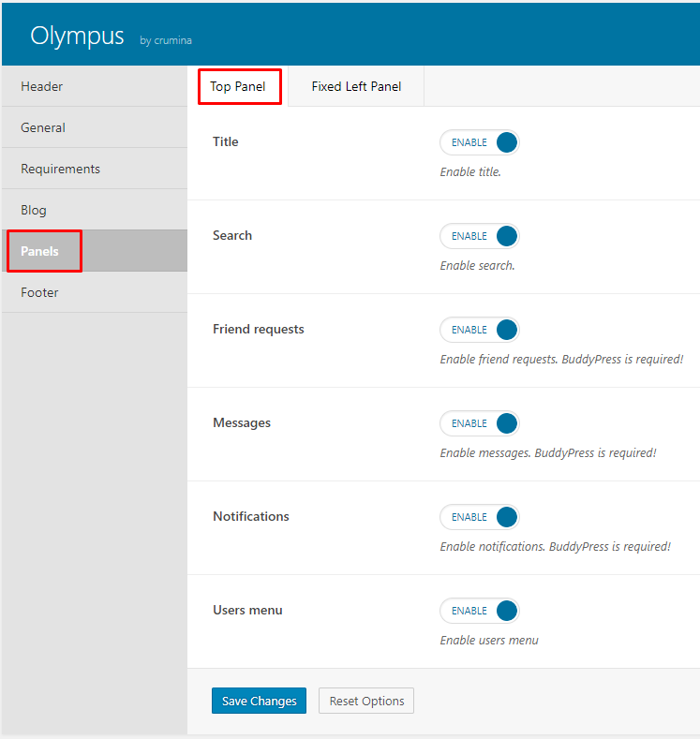Turn off the Notifications switch
The height and width of the screenshot is (739, 700).
tap(480, 517)
